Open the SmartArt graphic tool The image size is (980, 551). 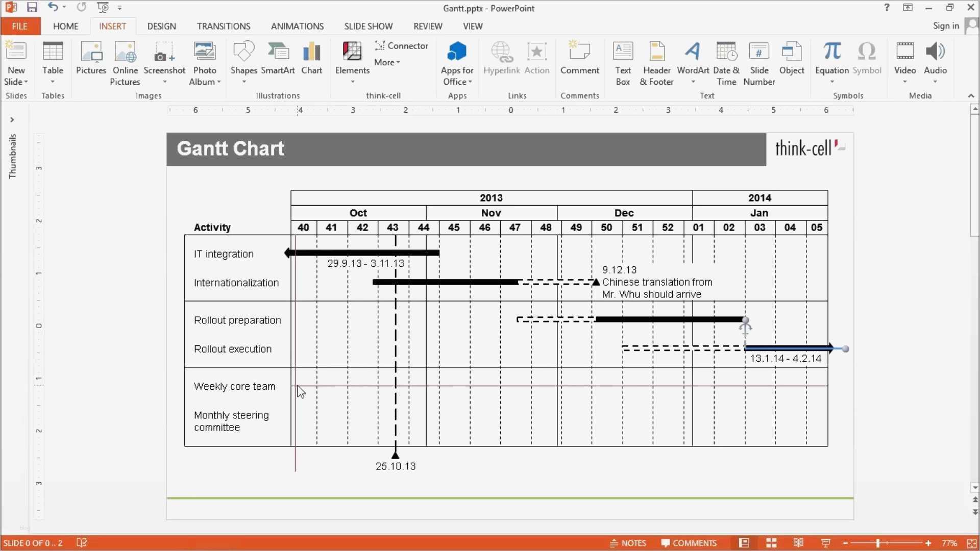(278, 52)
